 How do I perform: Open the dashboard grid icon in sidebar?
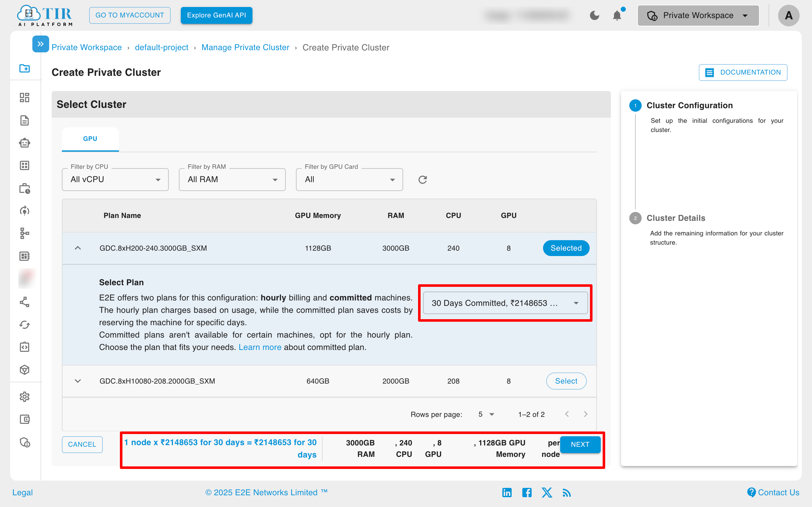click(x=24, y=98)
